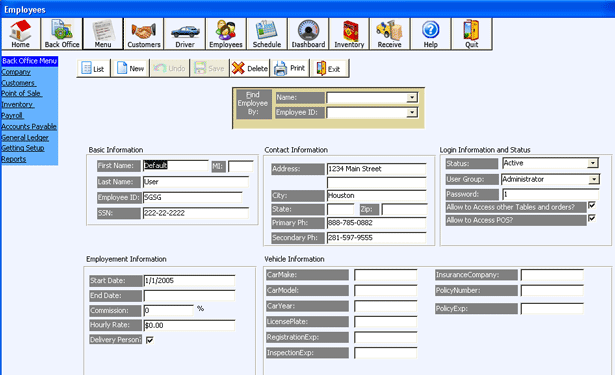The height and width of the screenshot is (375, 615).
Task: Click the Print printer button
Action: point(290,68)
